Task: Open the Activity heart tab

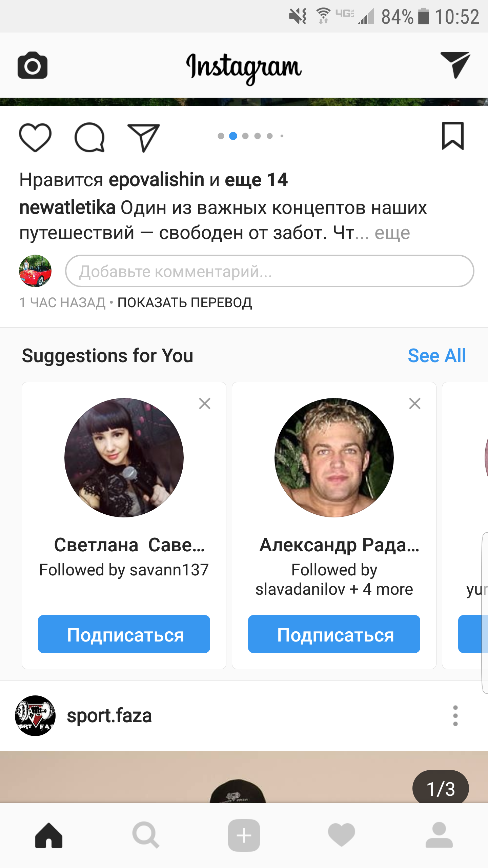Action: [341, 835]
